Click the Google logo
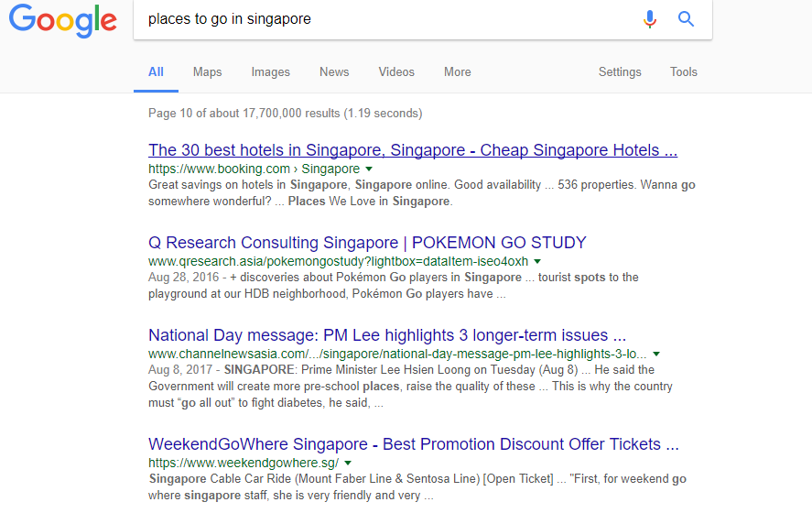 62,19
